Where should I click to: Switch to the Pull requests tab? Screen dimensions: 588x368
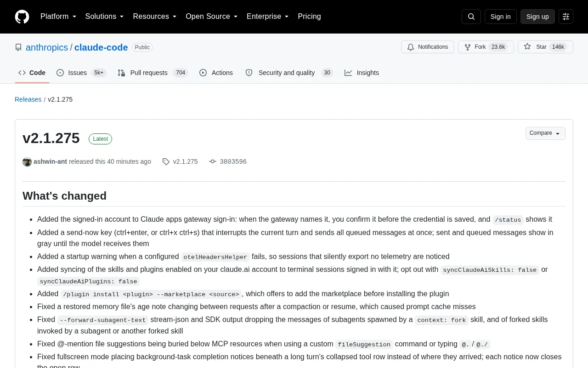pyautogui.click(x=153, y=73)
